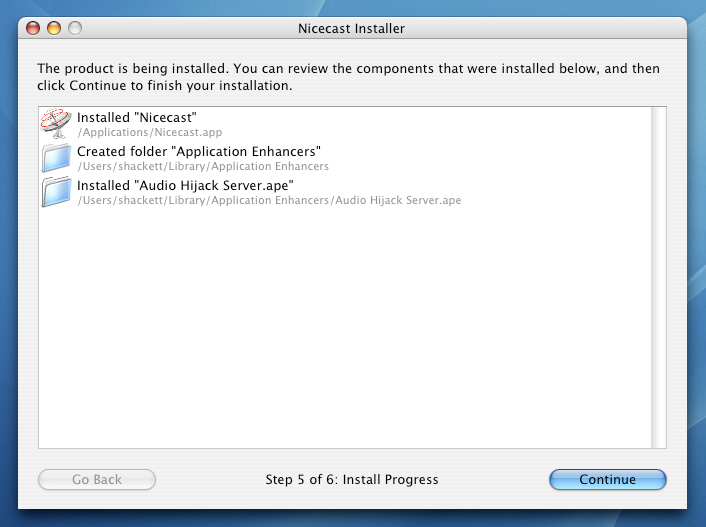The width and height of the screenshot is (706, 527).
Task: Select the Application Enhancers folder icon
Action: pos(56,158)
